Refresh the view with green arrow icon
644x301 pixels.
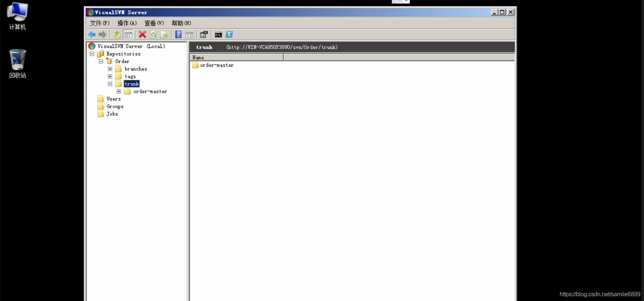153,34
